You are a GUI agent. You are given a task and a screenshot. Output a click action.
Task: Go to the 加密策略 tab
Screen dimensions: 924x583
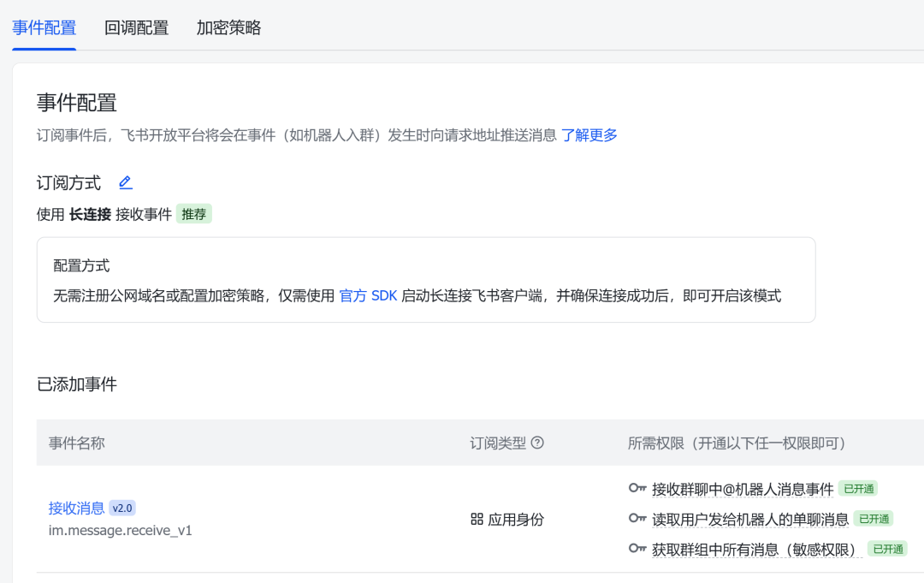(x=228, y=27)
